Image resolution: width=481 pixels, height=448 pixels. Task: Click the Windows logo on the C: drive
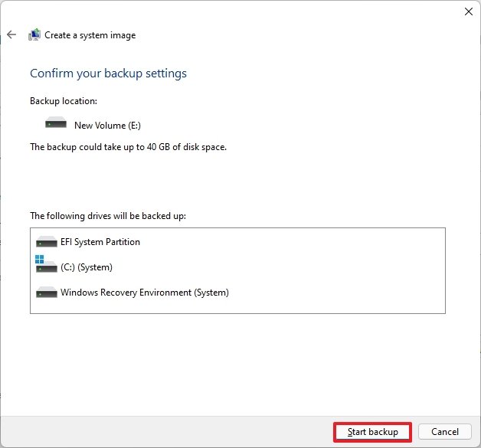[39, 259]
